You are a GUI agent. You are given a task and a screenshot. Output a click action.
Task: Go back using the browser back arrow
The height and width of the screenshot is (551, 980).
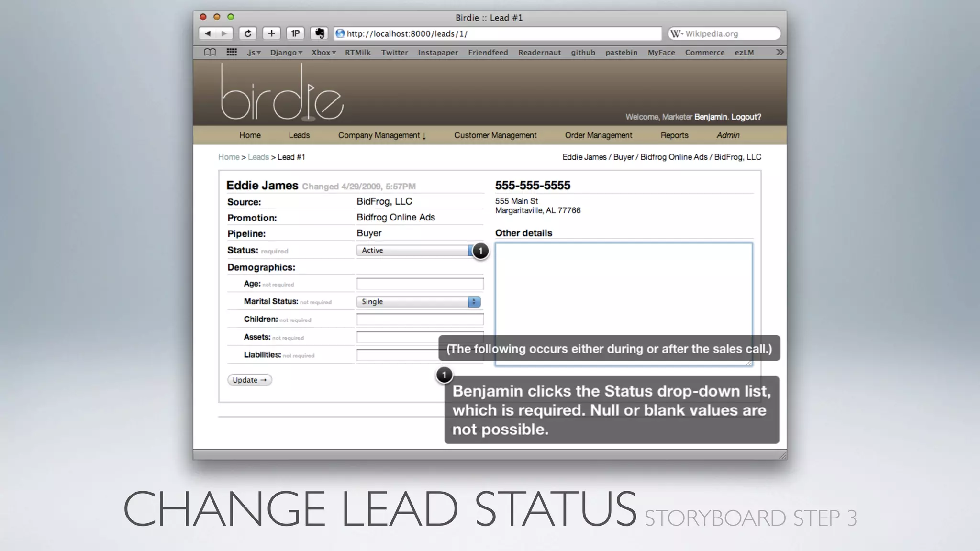click(x=207, y=33)
